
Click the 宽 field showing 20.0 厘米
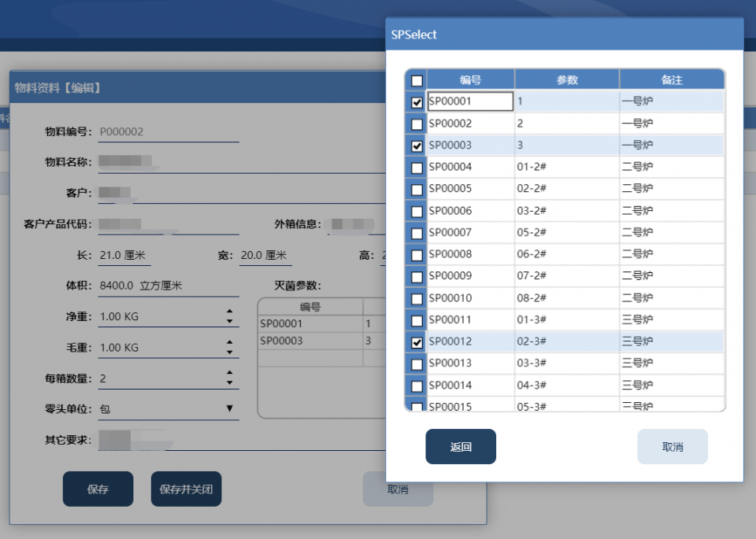(265, 255)
